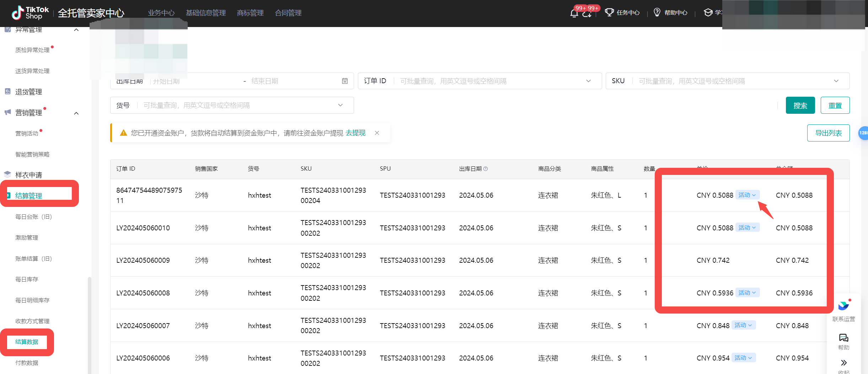
Task: Open the learning center cube icon
Action: click(708, 12)
